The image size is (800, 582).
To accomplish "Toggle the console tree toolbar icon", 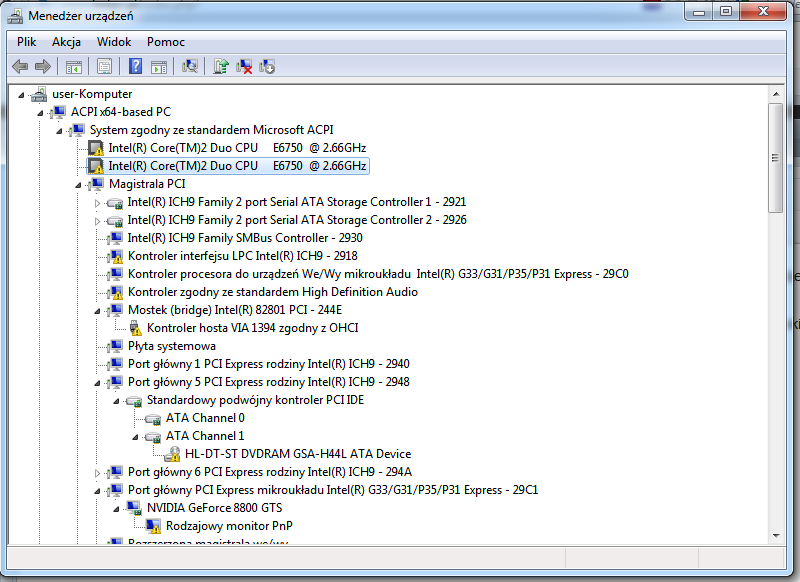I will (x=73, y=66).
